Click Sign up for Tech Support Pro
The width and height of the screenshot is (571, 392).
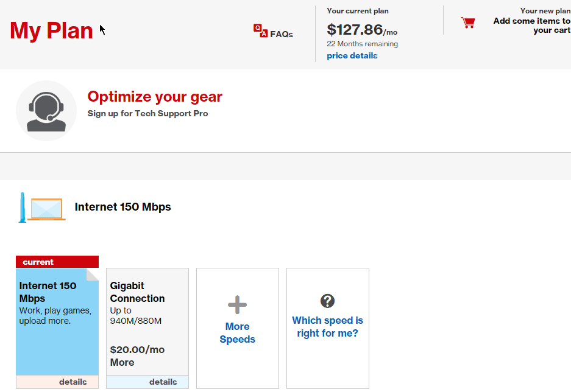(147, 113)
